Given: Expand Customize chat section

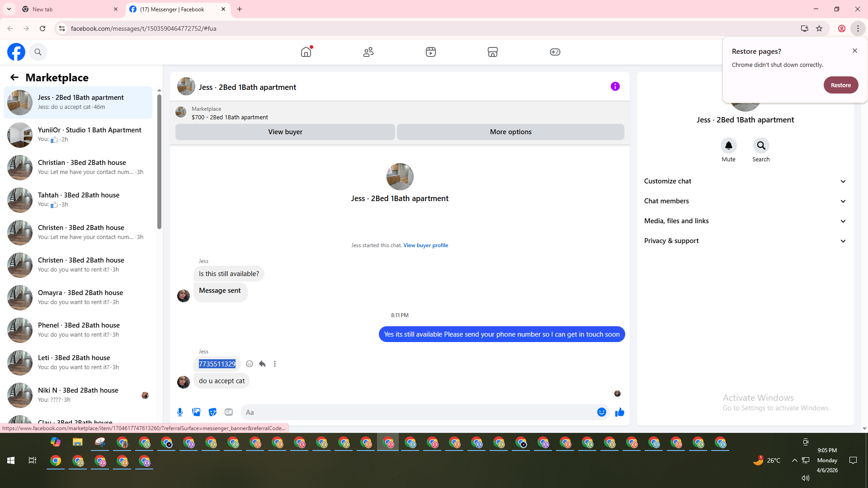Looking at the screenshot, I should [745, 181].
